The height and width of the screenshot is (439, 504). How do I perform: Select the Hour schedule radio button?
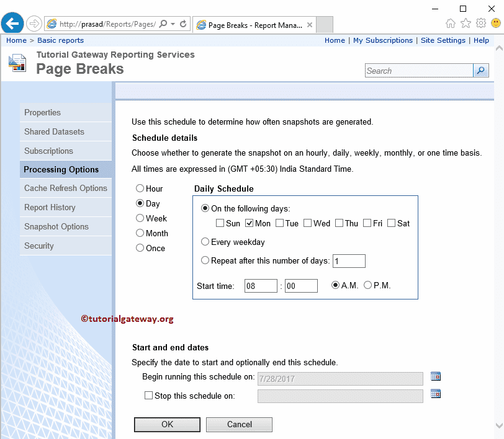click(140, 188)
